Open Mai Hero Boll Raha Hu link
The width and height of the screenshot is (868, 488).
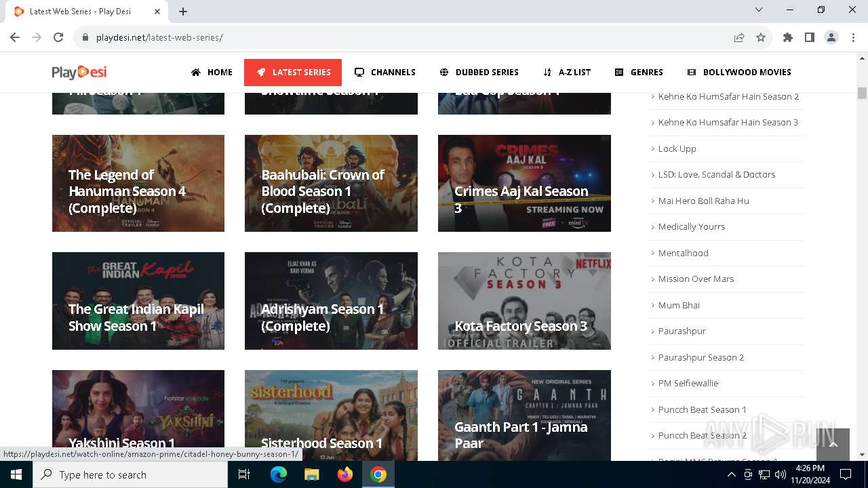tap(703, 201)
